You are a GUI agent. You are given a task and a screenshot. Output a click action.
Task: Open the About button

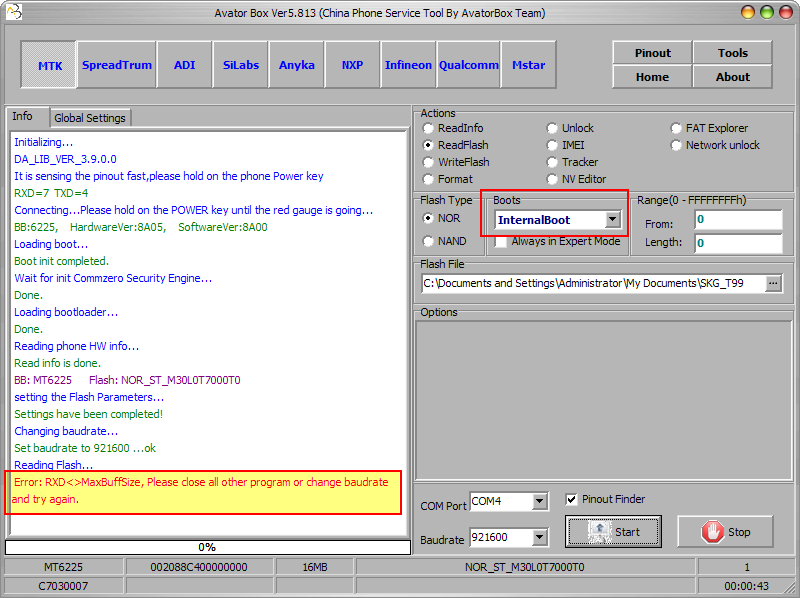point(733,77)
